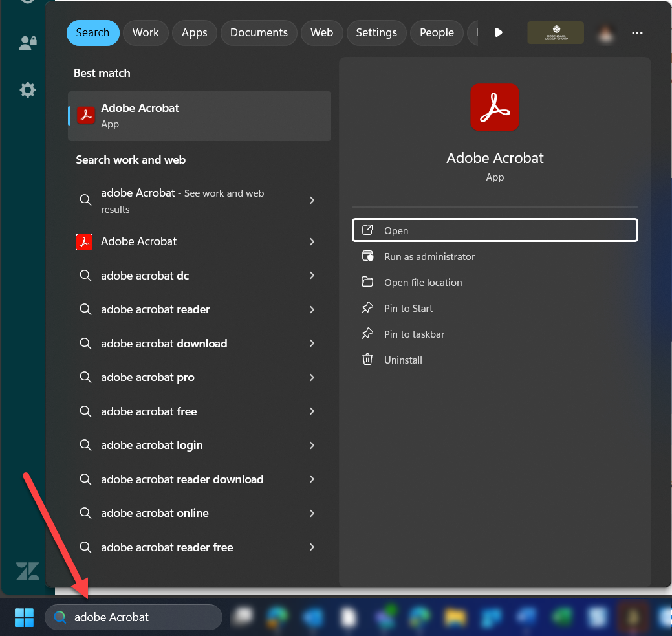The height and width of the screenshot is (636, 672).
Task: Expand the 'adobe acrobat free' chevron
Action: point(312,411)
